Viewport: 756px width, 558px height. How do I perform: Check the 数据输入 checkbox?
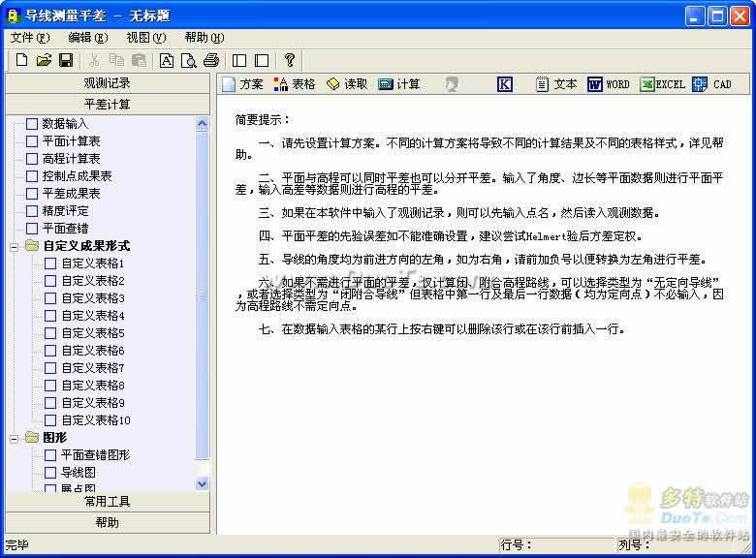point(32,124)
